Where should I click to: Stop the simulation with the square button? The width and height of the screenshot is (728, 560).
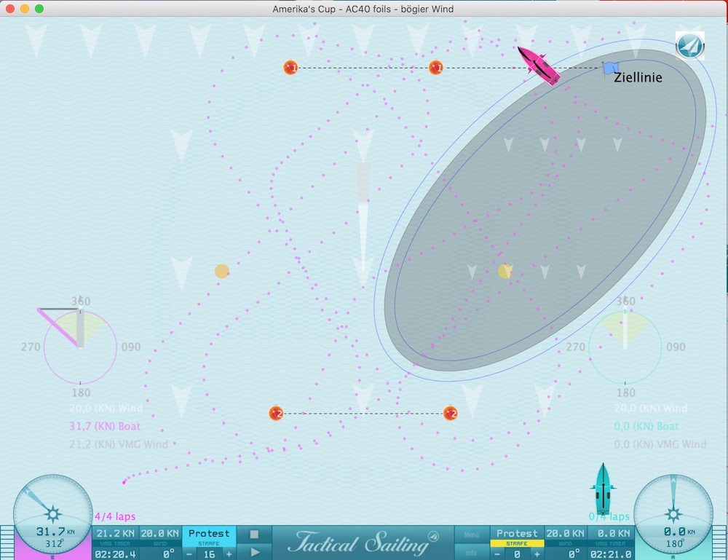[x=254, y=534]
